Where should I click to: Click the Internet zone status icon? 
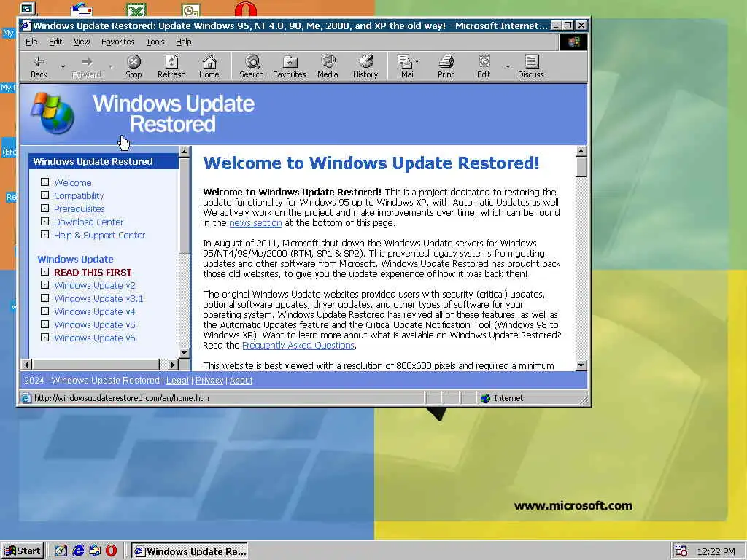(x=485, y=399)
